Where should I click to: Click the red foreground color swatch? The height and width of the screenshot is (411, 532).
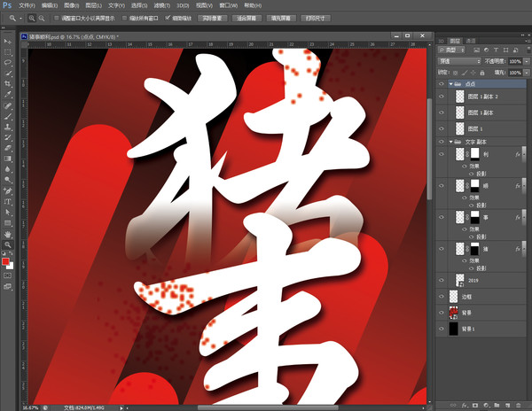5,261
